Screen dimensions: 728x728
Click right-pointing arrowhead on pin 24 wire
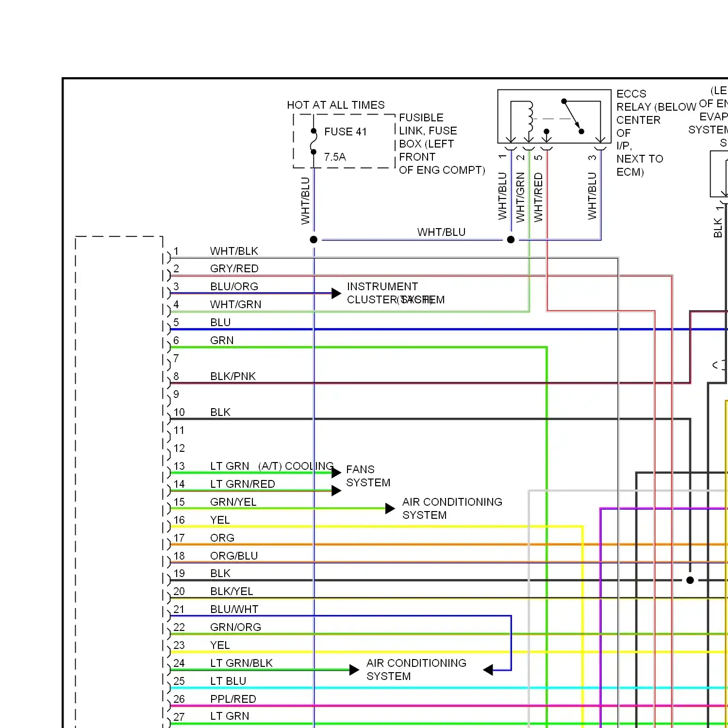[354, 670]
